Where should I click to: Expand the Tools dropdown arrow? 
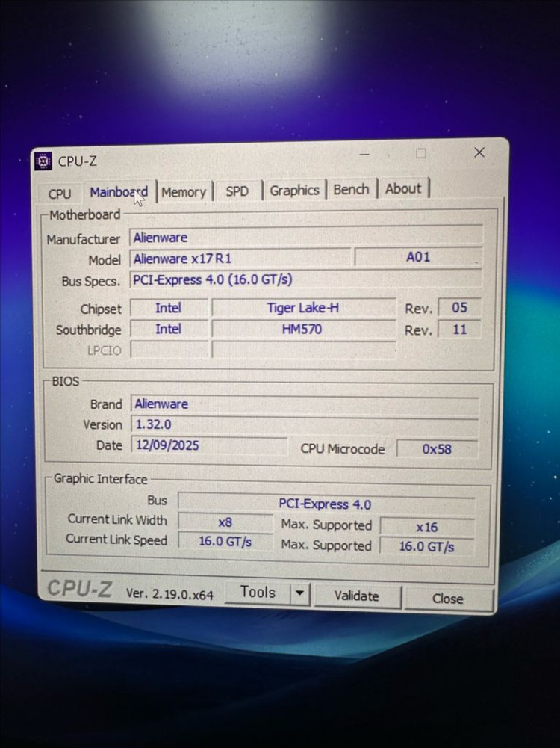[x=299, y=593]
